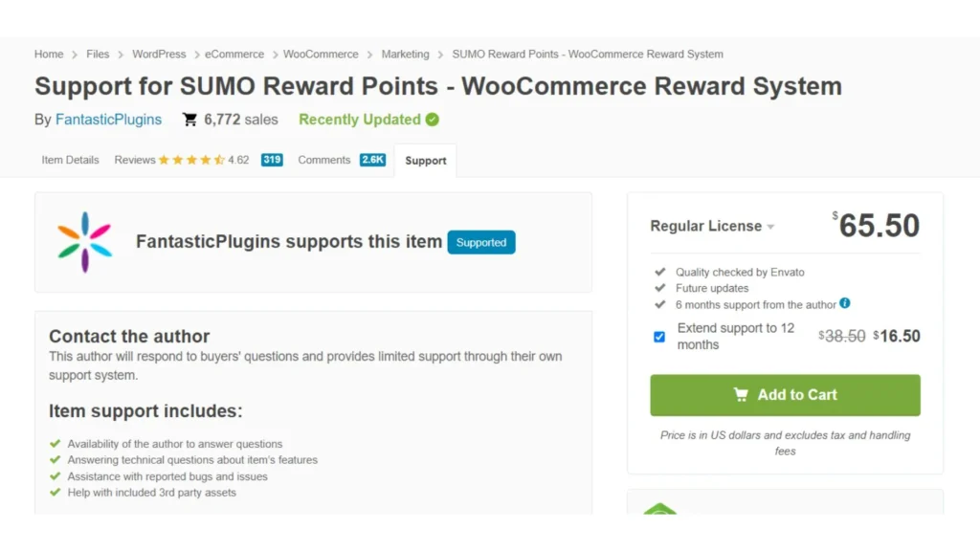Navigate to the WooCommerce breadcrumb link
The height and width of the screenshot is (551, 980).
point(321,55)
